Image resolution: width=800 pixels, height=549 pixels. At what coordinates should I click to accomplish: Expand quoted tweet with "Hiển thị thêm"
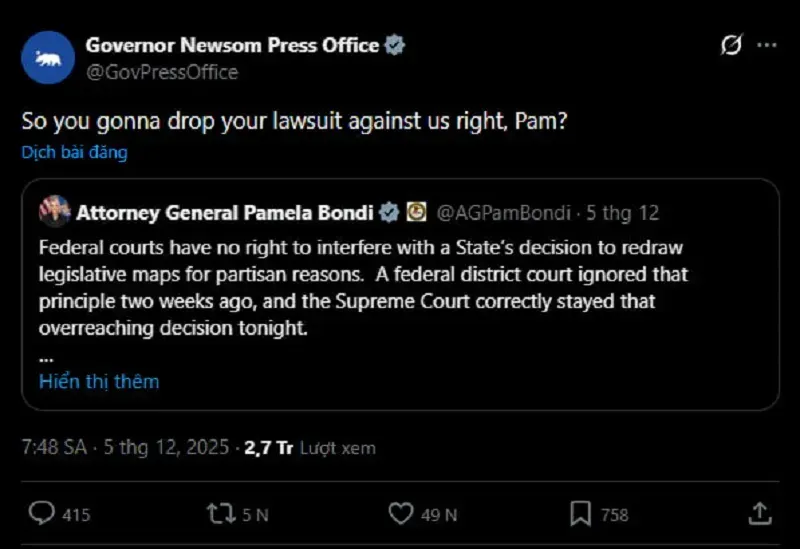(x=99, y=381)
